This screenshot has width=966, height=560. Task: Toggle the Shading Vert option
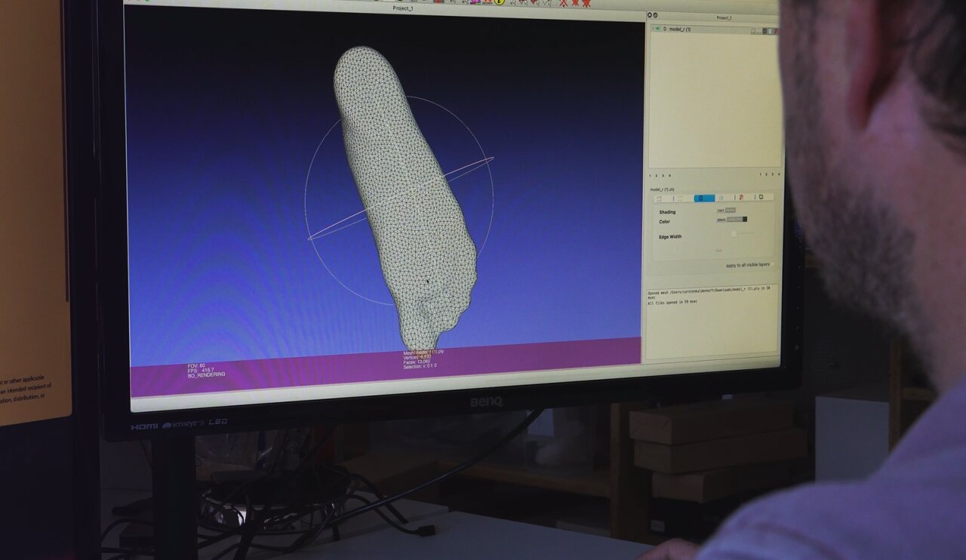tap(721, 211)
